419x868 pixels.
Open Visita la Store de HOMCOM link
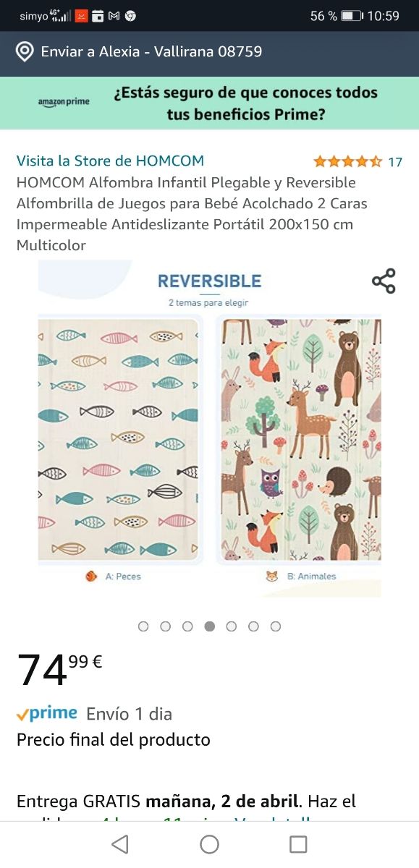click(x=110, y=161)
